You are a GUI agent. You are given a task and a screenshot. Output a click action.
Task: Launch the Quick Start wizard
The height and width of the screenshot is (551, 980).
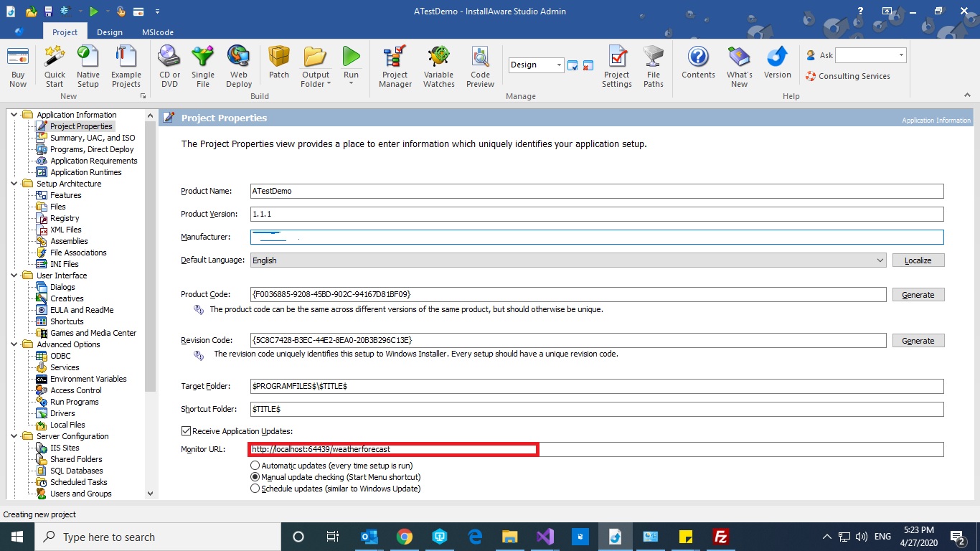click(x=55, y=67)
